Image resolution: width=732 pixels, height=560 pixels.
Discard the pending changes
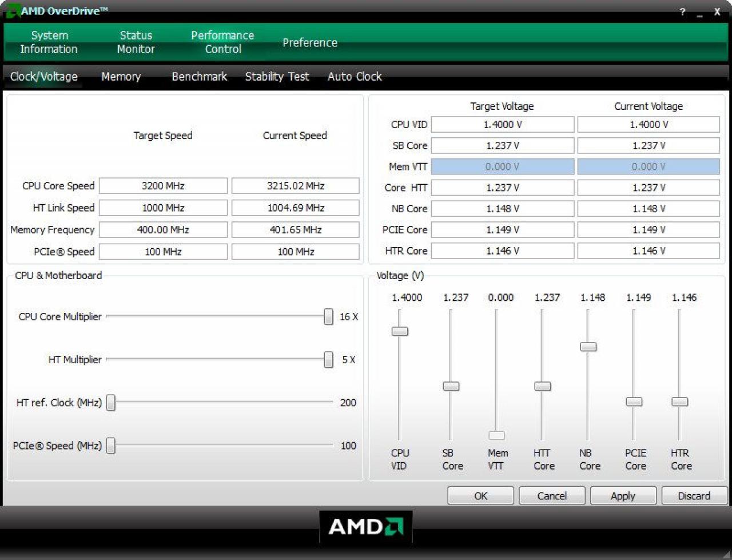[x=694, y=496]
